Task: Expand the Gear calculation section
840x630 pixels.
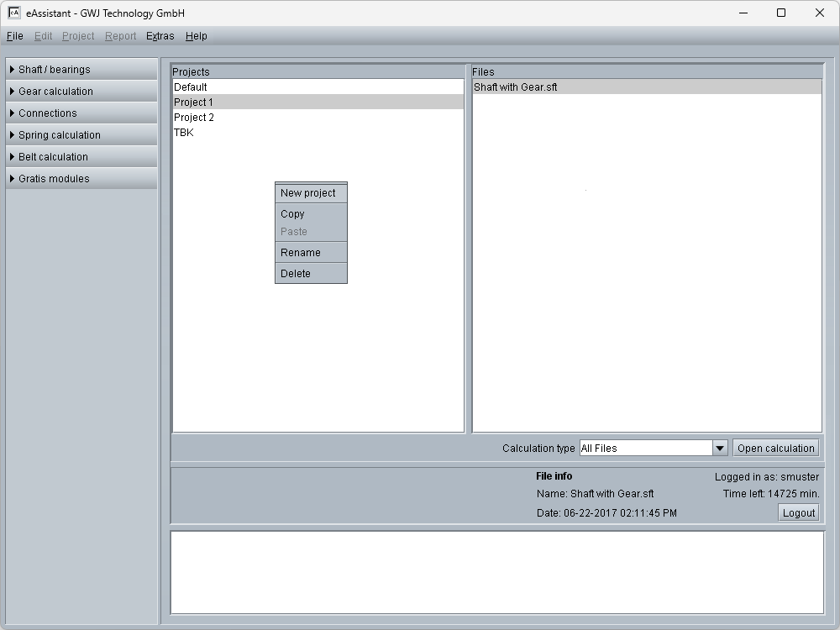Action: (x=81, y=92)
